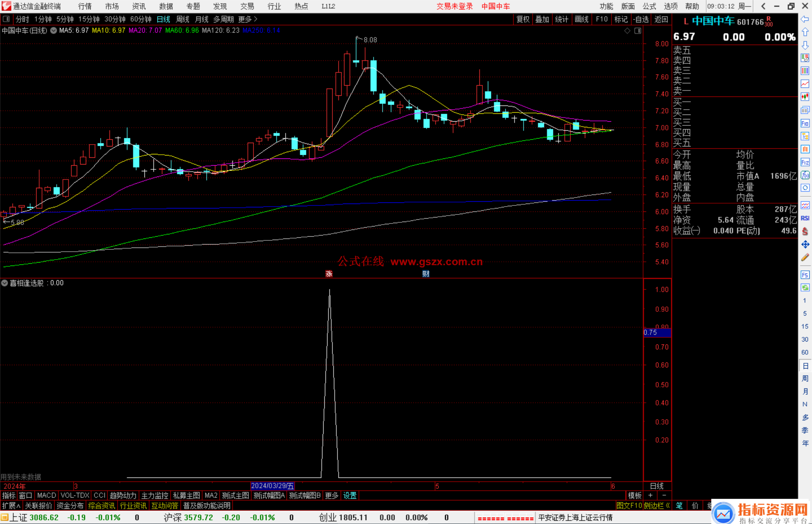Click the stacked windows icon in sidebar

[805, 110]
